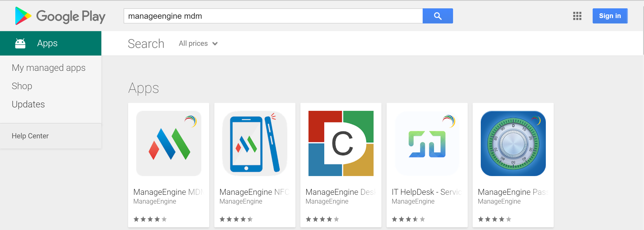Open the Help Center link
644x230 pixels.
pos(30,136)
